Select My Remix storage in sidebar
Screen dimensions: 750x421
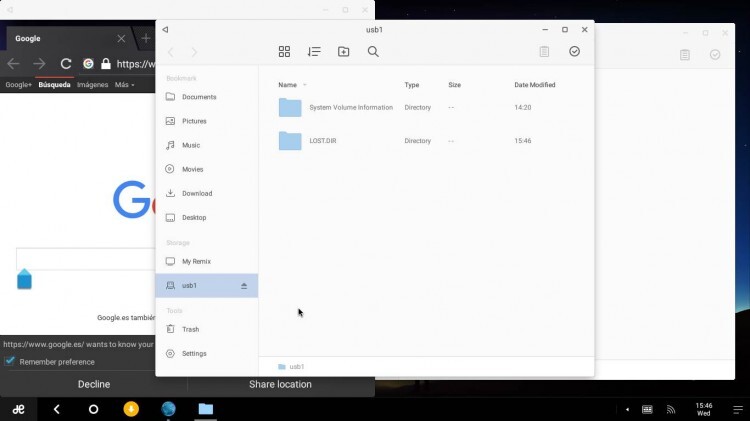coord(196,261)
